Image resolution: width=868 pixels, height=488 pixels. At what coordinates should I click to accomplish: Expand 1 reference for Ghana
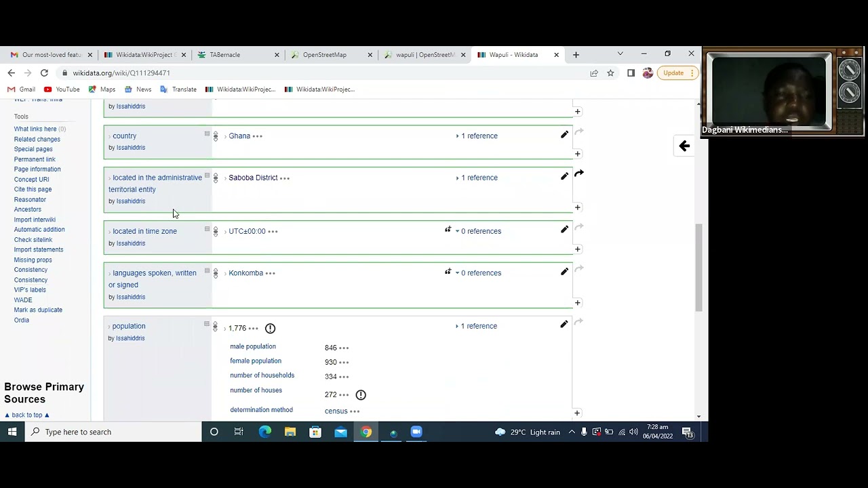[477, 136]
